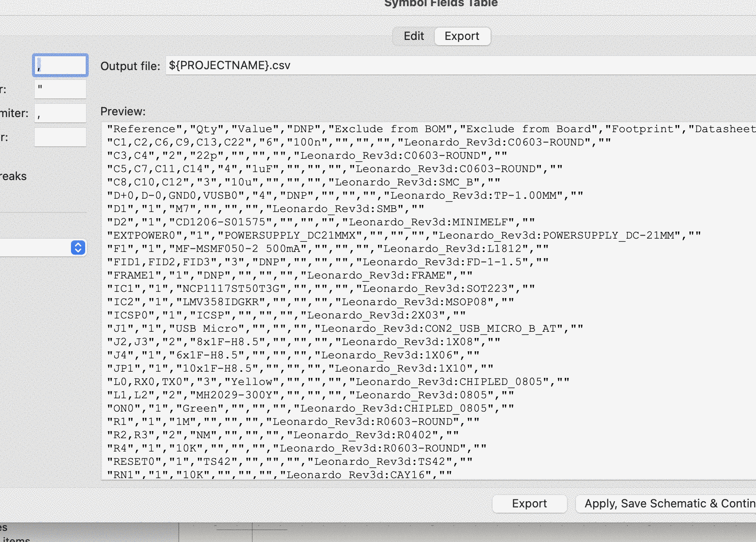The image size is (756, 542).
Task: Switch to the Edit tab
Action: (x=413, y=36)
